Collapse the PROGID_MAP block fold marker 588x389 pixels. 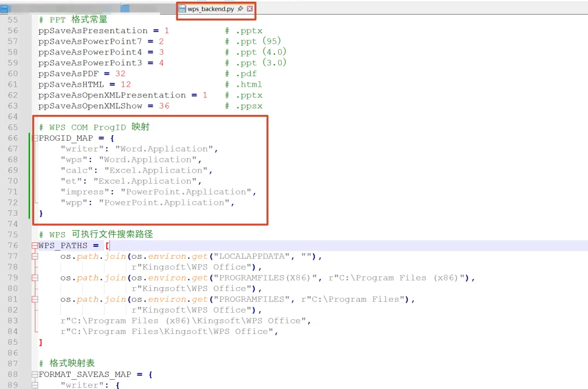point(35,138)
